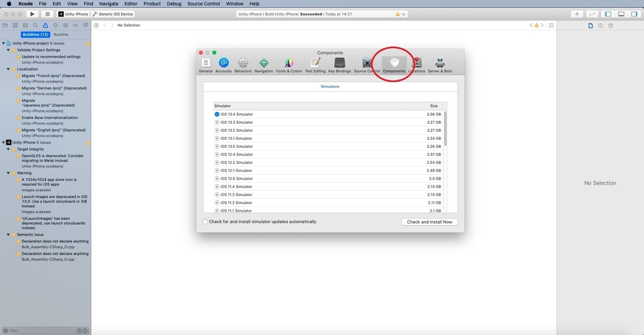Open the Source Control preferences pane
Image resolution: width=644 pixels, height=335 pixels.
[x=367, y=65]
